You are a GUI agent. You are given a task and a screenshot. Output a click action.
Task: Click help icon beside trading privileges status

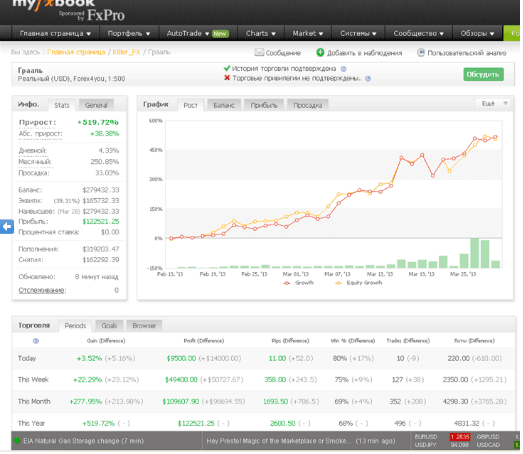(x=368, y=79)
